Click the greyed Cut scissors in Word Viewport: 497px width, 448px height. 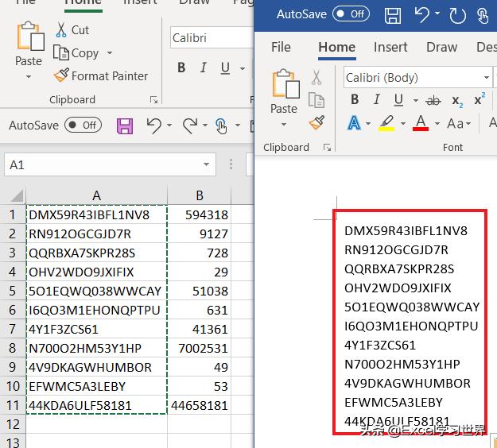[x=316, y=78]
